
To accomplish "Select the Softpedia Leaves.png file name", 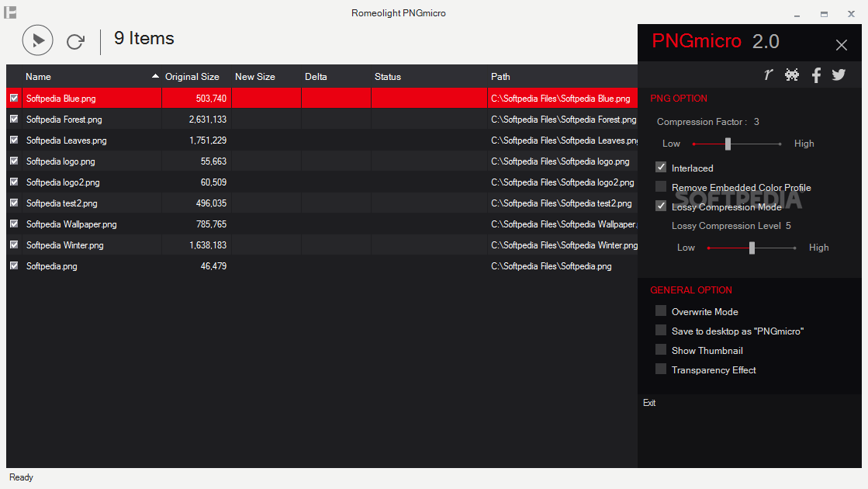I will coord(67,140).
